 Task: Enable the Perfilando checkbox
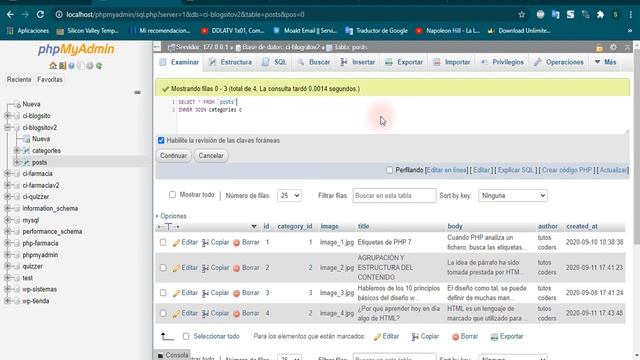tap(389, 170)
